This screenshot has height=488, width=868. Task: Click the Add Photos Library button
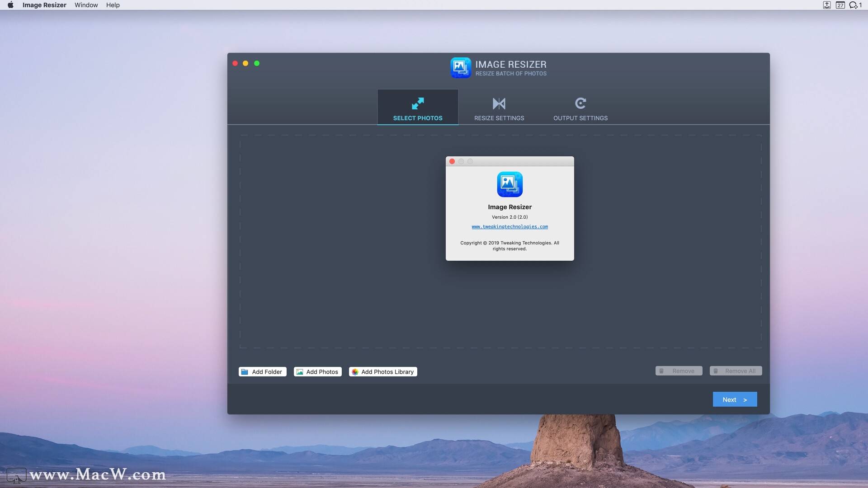coord(383,371)
